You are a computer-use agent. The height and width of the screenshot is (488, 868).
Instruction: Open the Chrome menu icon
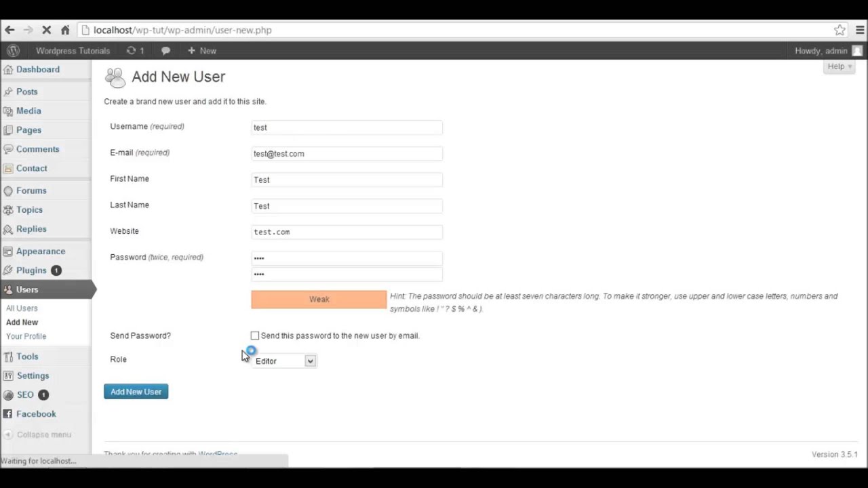(x=859, y=30)
